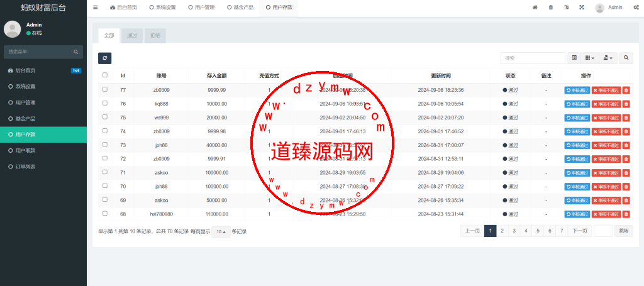The width and height of the screenshot is (644, 286).
Task: Delete record 68 with trash button
Action: pos(626,214)
